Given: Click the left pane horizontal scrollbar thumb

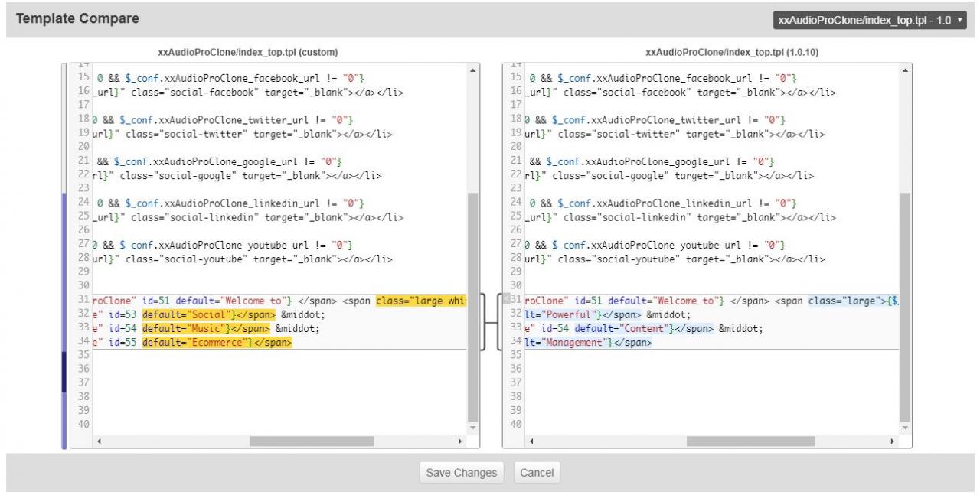Looking at the screenshot, I should [x=312, y=441].
